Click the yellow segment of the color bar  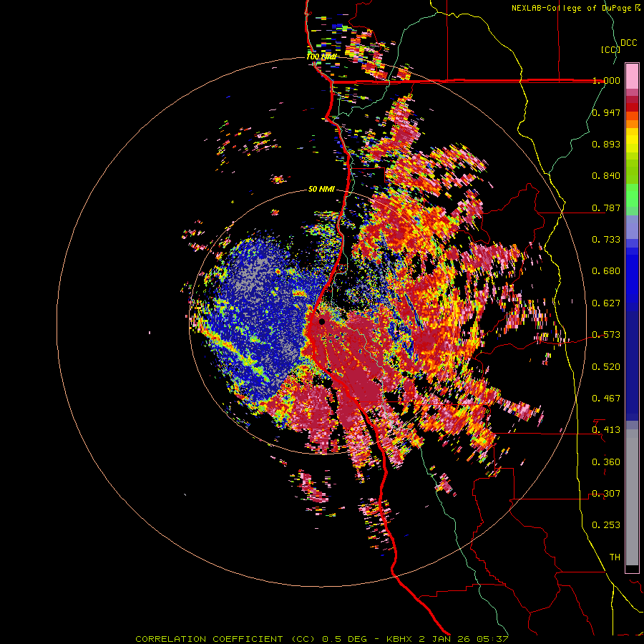[632, 141]
